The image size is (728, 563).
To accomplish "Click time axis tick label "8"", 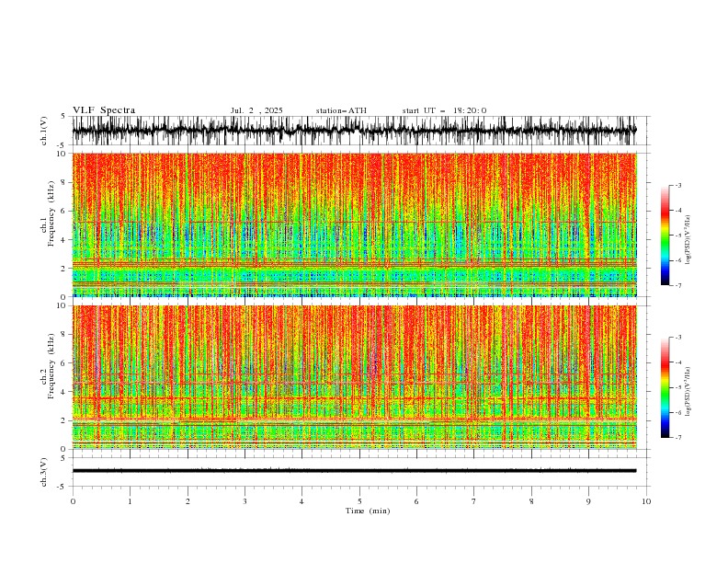I will [x=531, y=501].
